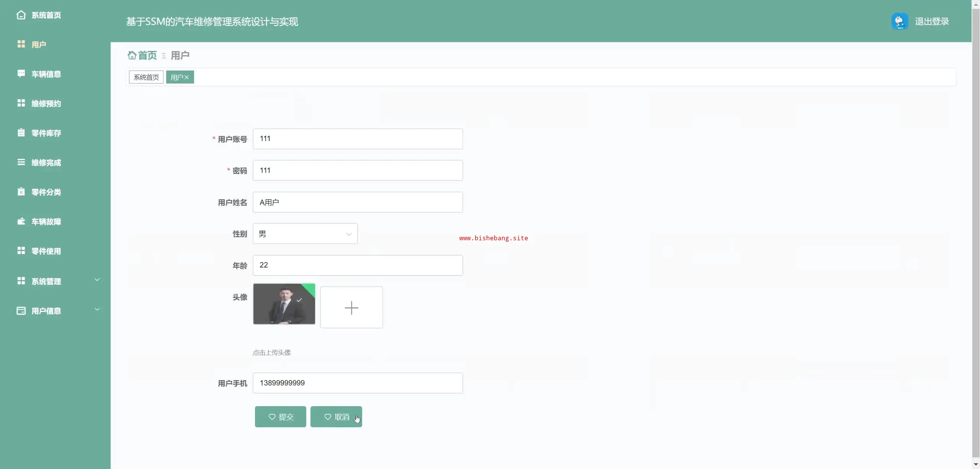Click the 提交 submit button
980x469 pixels.
point(280,417)
